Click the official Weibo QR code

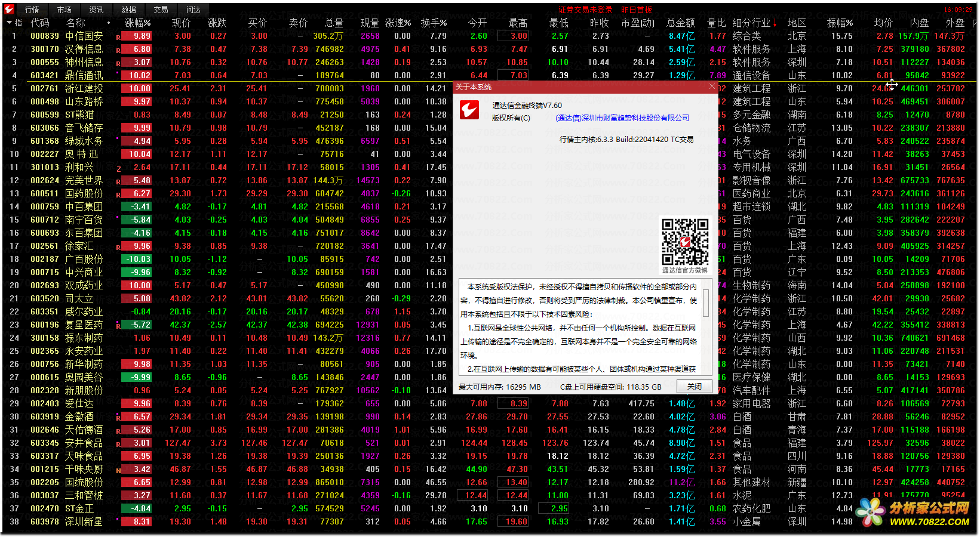click(685, 242)
